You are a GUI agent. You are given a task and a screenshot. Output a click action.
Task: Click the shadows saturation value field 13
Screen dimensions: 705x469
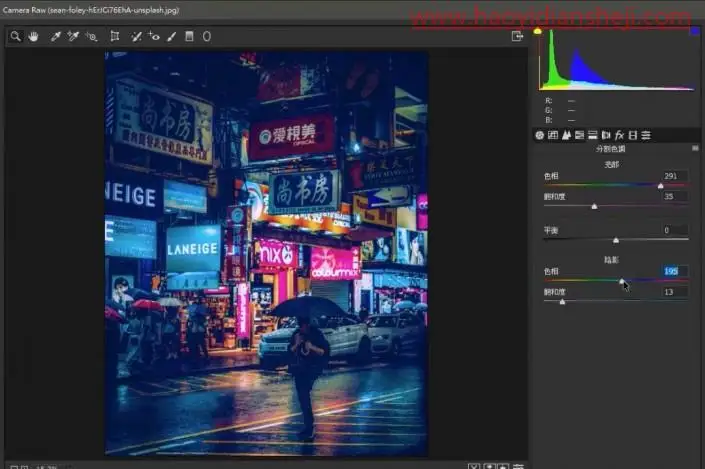[x=674, y=292]
